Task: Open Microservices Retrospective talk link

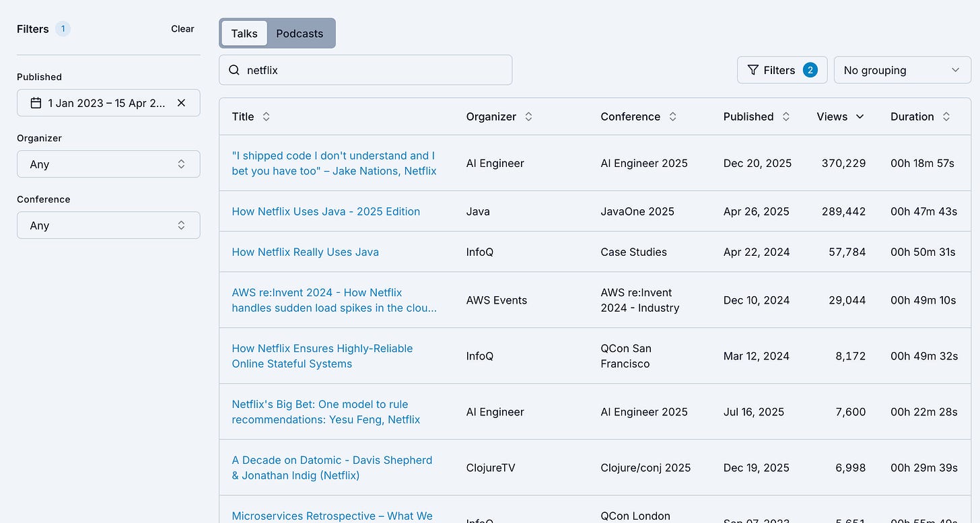Action: point(332,516)
